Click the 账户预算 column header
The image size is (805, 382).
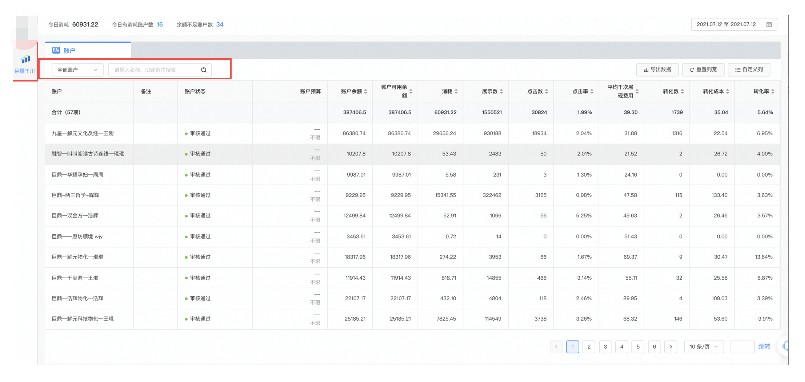click(311, 91)
